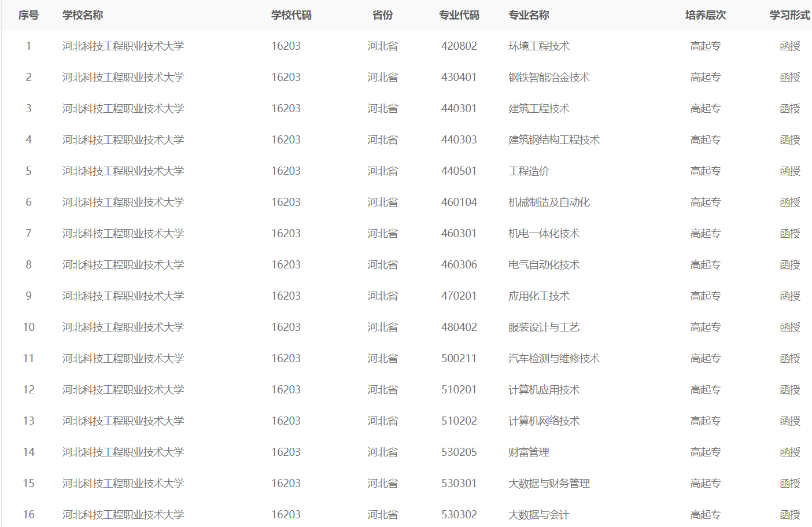
Task: Select the 建筑钢结构工程技术 major cell
Action: [x=554, y=140]
